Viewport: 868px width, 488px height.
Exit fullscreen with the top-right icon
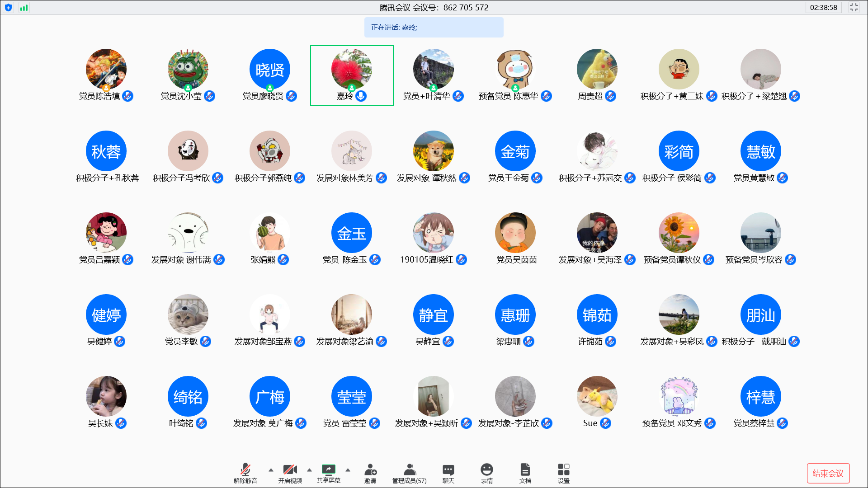point(854,7)
